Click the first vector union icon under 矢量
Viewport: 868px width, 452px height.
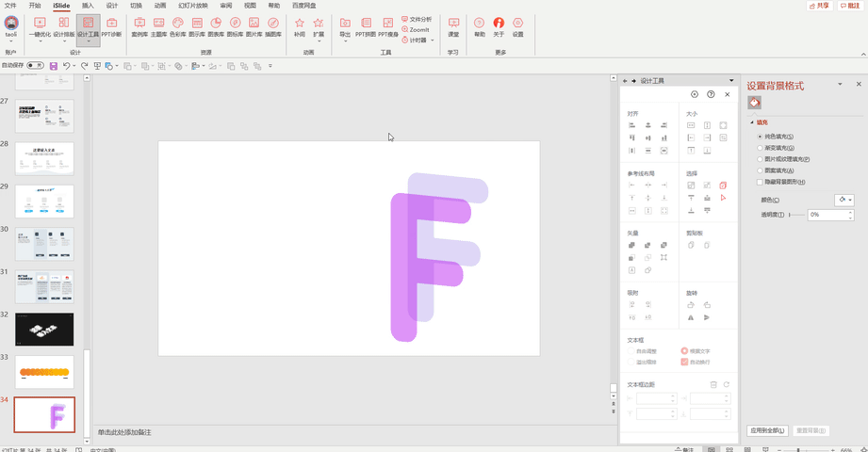pyautogui.click(x=631, y=245)
